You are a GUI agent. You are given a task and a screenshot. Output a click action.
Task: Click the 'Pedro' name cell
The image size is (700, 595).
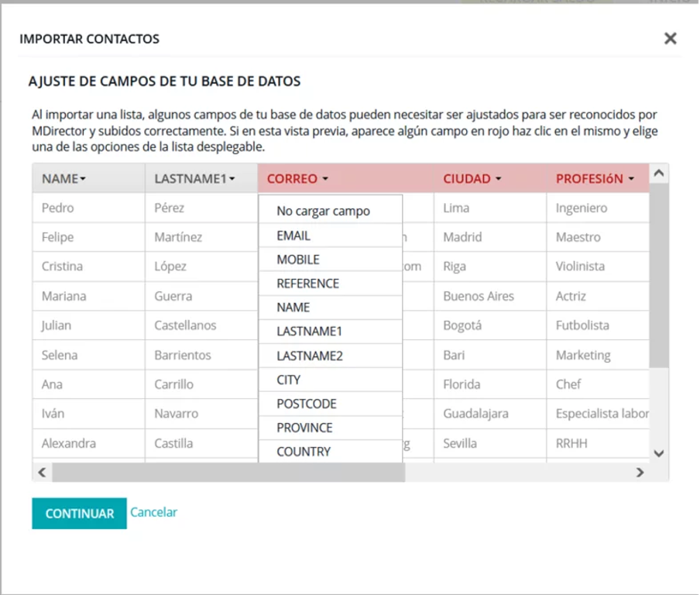pos(88,208)
